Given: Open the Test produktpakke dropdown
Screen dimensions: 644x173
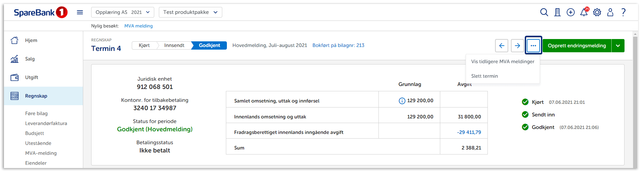Looking at the screenshot, I should [190, 12].
